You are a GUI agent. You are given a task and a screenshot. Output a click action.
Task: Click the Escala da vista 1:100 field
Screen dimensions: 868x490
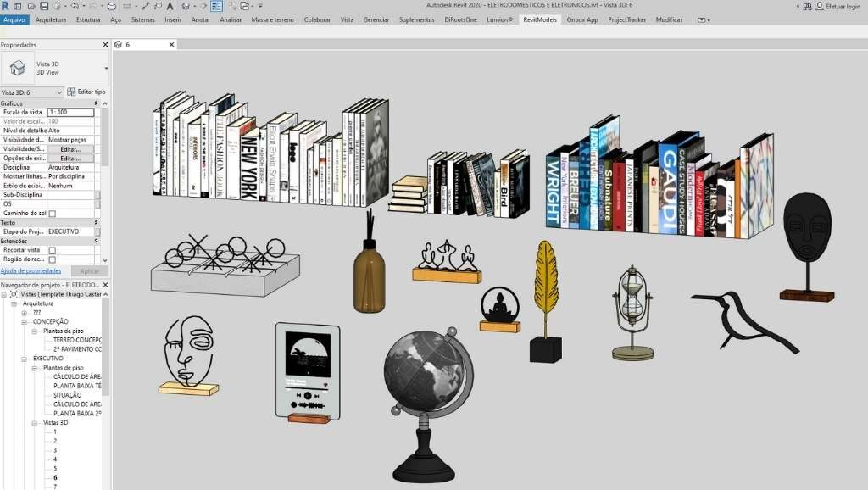click(x=70, y=112)
